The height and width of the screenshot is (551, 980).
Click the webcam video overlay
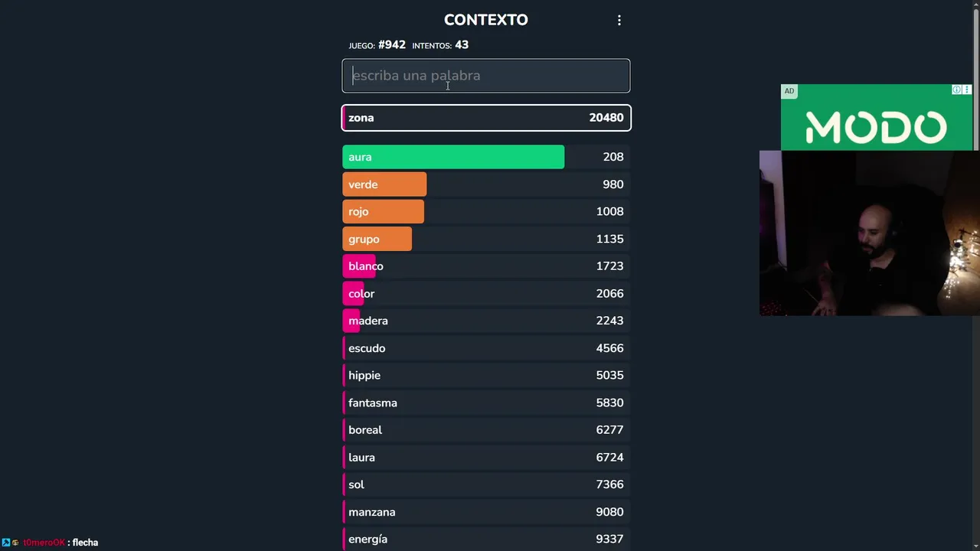pos(869,233)
